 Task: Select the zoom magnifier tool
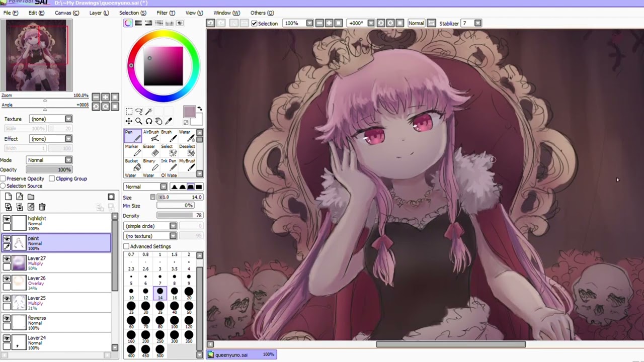139,121
